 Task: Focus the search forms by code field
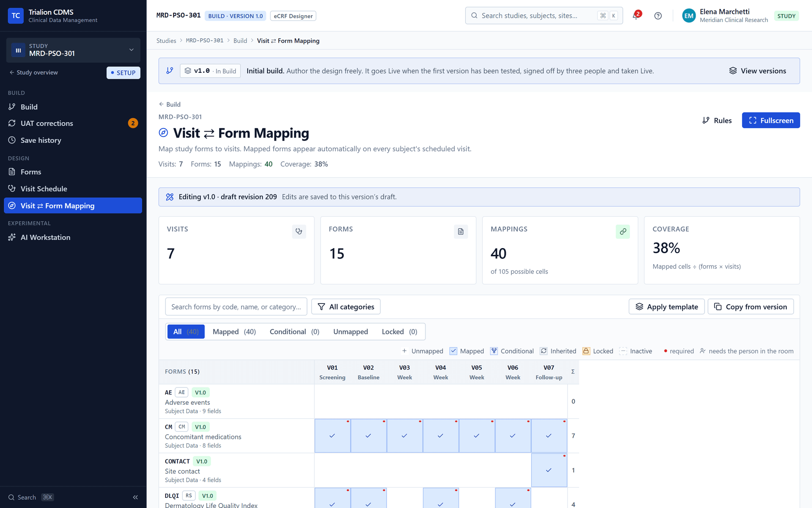pos(236,307)
